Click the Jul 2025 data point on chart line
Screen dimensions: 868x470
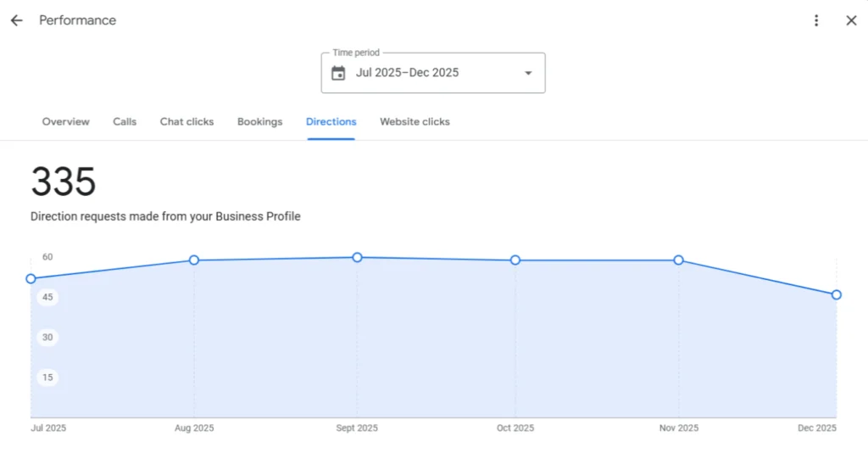pyautogui.click(x=31, y=278)
